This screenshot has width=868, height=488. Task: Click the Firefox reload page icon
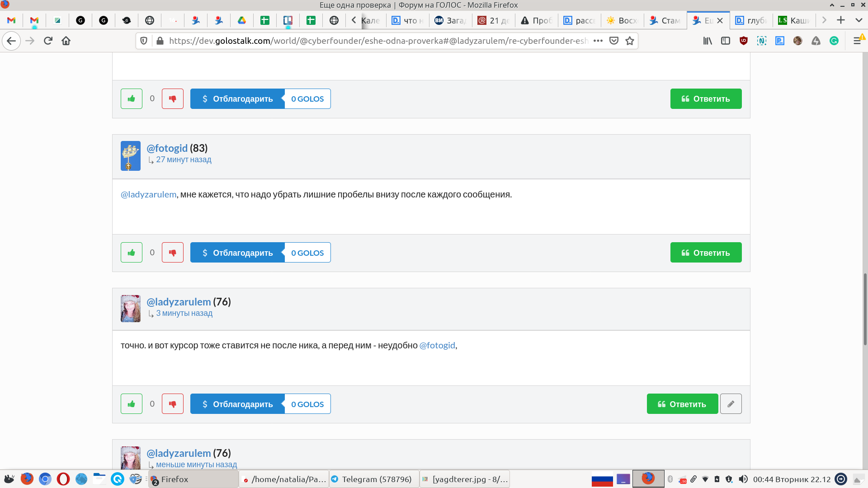(x=48, y=41)
